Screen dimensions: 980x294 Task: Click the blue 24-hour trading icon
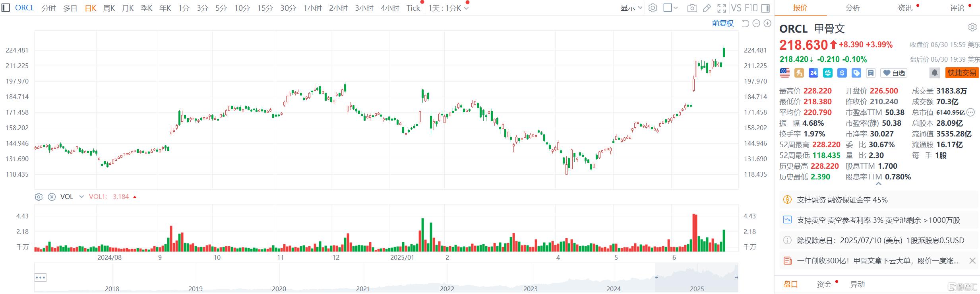click(813, 73)
